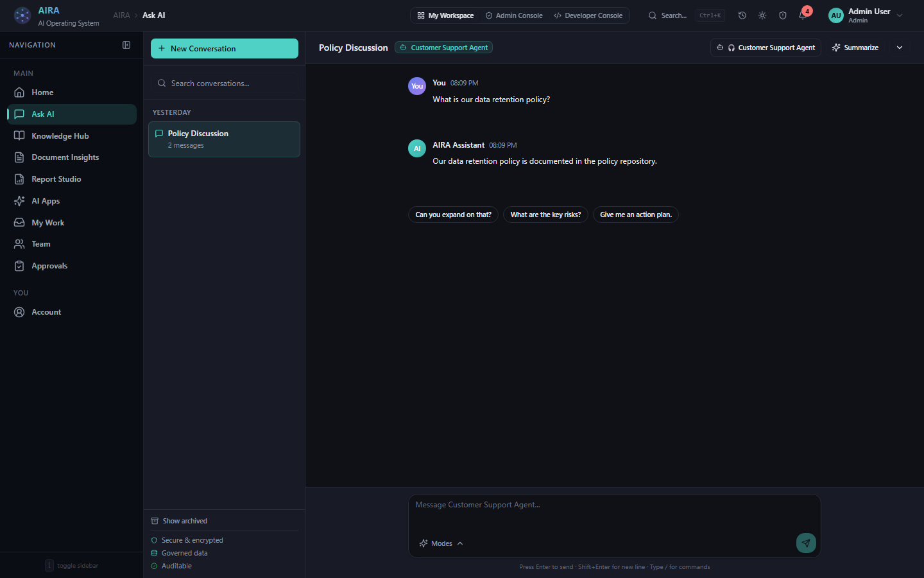Click the toggle sidebar shortcut hint
Viewport: 924px width, 578px height.
coord(72,566)
